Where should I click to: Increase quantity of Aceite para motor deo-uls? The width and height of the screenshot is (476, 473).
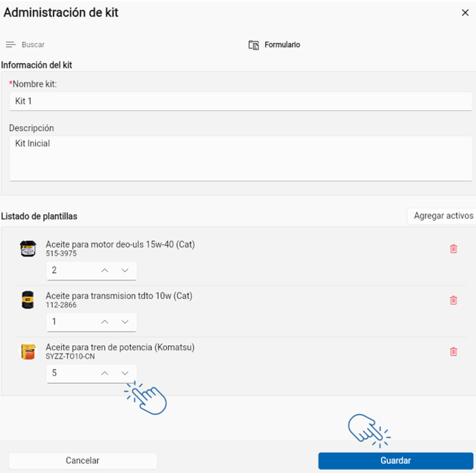coord(105,271)
